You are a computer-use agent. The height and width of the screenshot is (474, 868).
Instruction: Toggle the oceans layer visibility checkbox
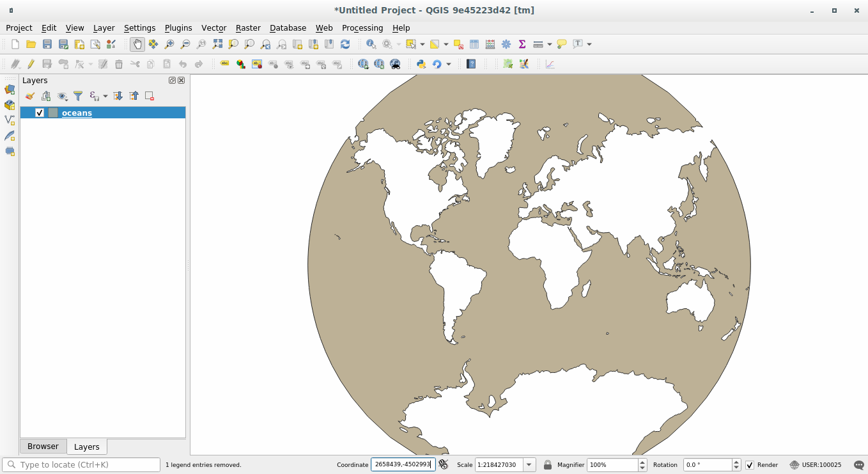click(39, 113)
